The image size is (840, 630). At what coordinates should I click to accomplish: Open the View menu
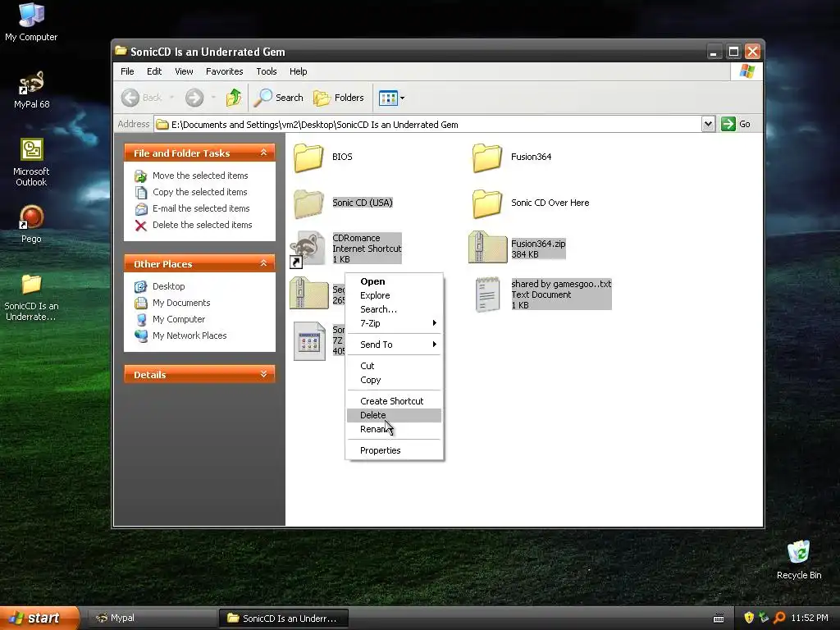(x=184, y=71)
